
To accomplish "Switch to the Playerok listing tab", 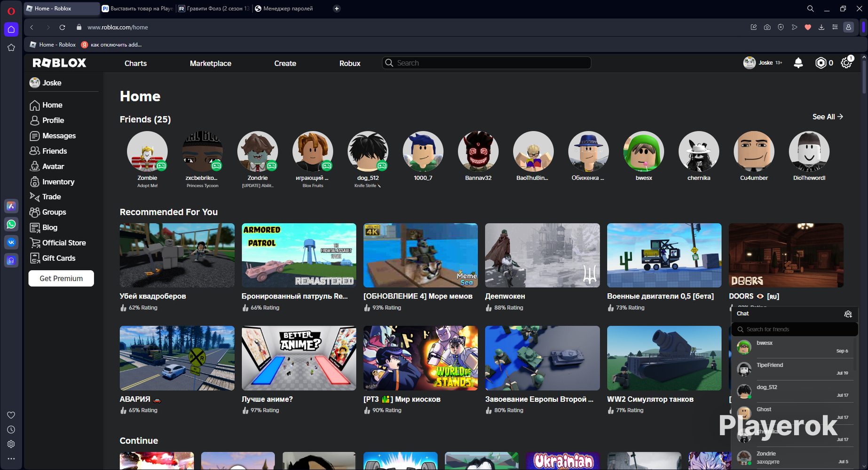I will click(138, 8).
